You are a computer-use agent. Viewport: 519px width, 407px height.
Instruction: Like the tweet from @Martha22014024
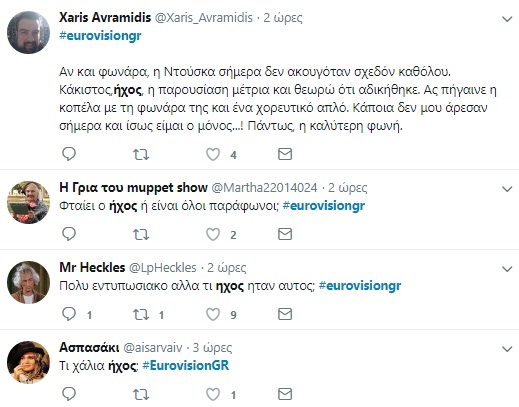(213, 234)
